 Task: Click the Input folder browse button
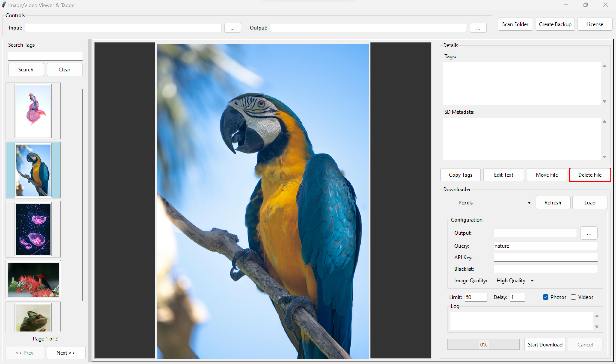pyautogui.click(x=232, y=28)
